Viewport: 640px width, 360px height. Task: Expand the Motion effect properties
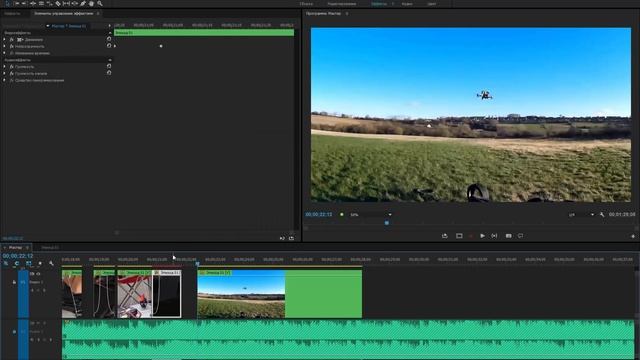coord(4,40)
